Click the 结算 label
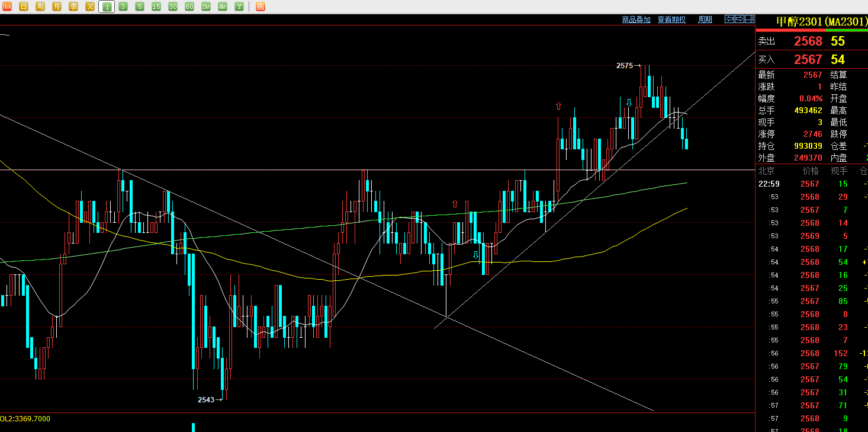This screenshot has width=868, height=432. click(x=838, y=75)
